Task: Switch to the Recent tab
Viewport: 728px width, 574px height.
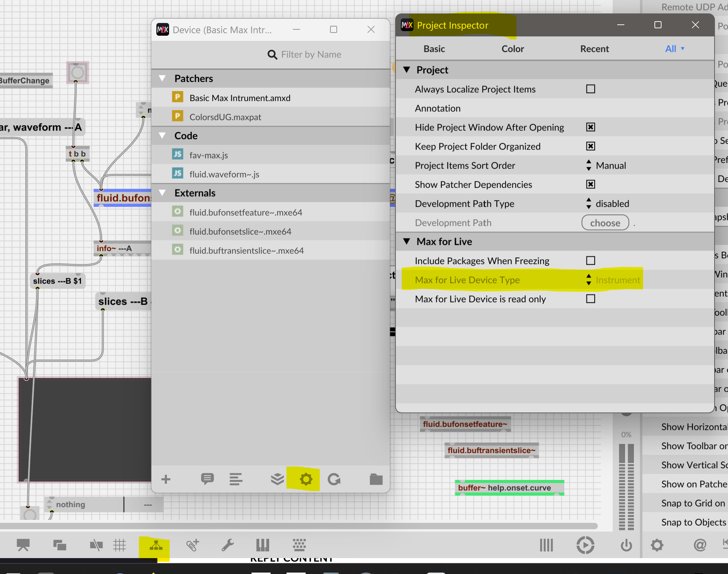Action: 594,49
